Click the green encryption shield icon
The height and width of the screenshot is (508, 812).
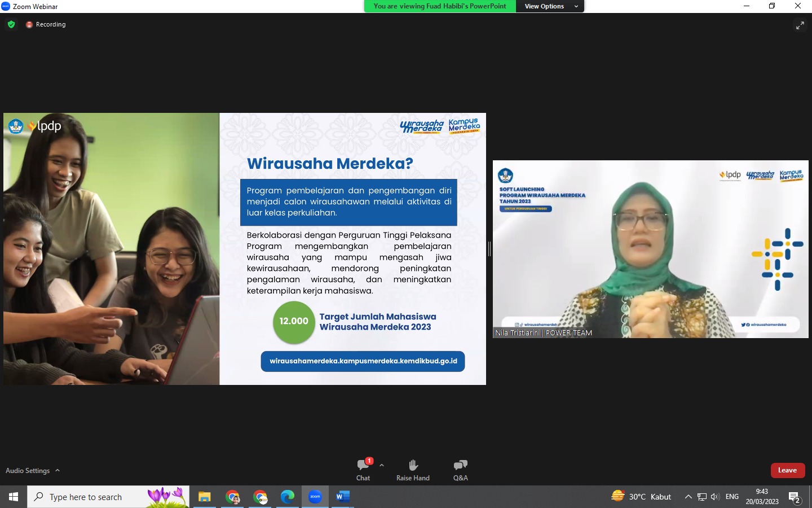coord(11,24)
